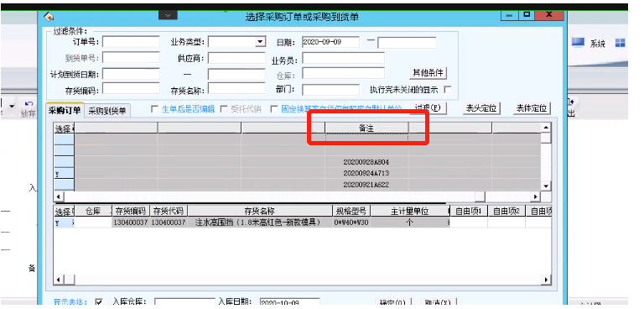Click the 自由项2 column header
644x309 pixels.
point(506,212)
